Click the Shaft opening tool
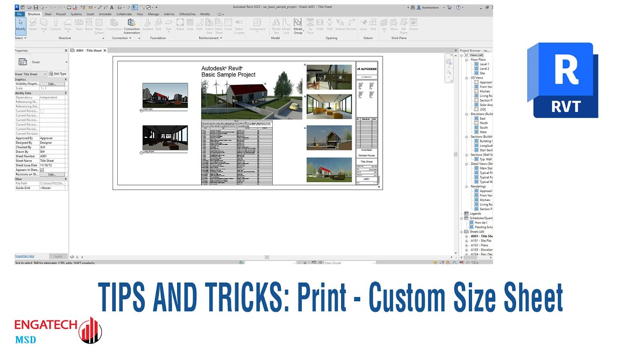 click(319, 25)
